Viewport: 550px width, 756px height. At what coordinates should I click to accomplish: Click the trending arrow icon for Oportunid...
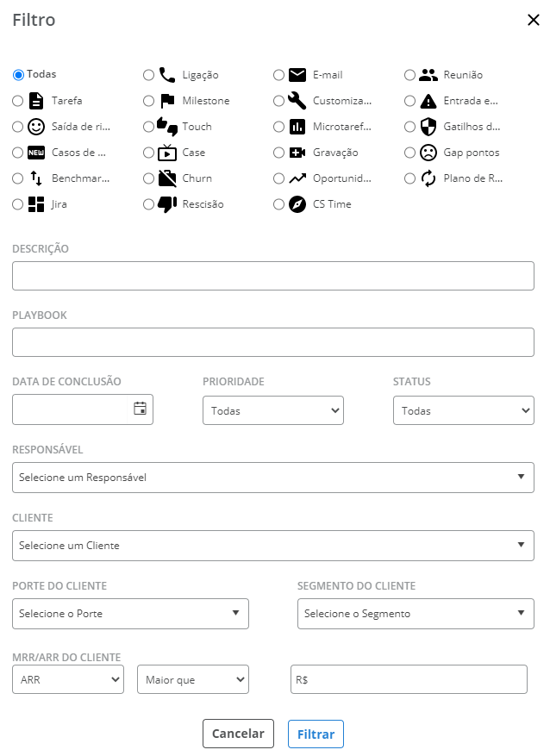point(297,178)
